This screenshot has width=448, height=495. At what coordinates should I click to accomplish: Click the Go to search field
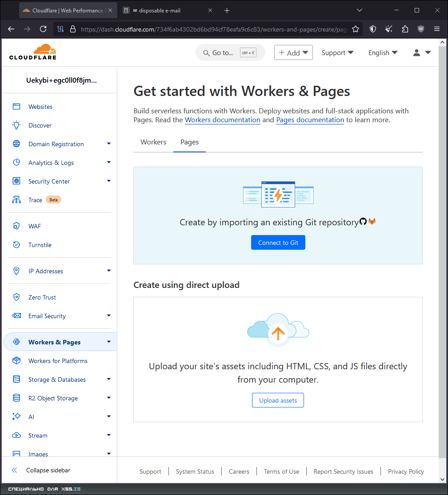(x=230, y=53)
